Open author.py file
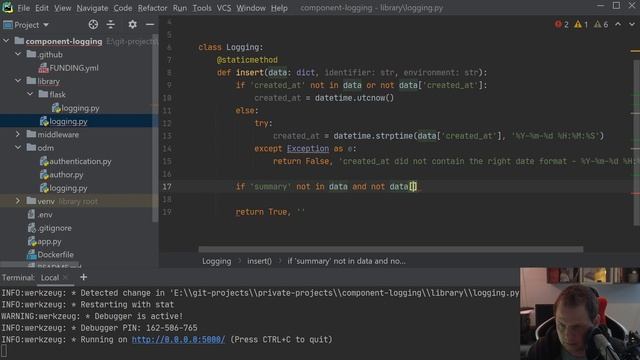Viewport: 640px width, 360px height. click(x=62, y=175)
